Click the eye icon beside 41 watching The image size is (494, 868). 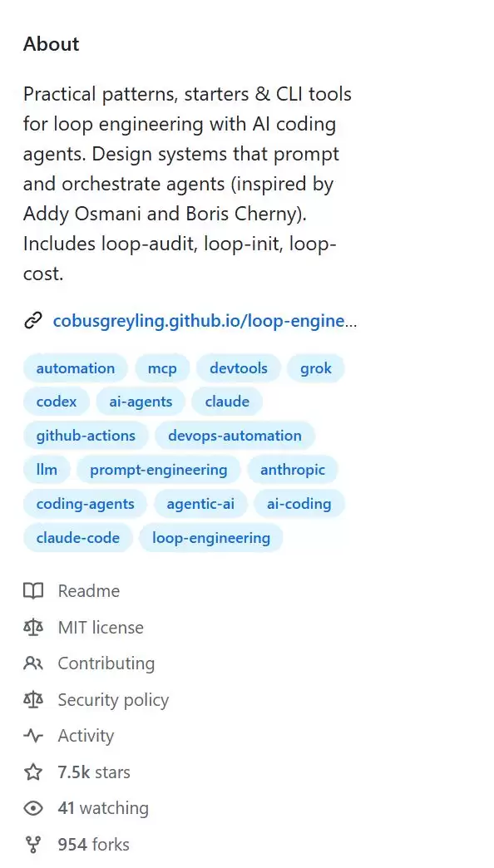[33, 808]
